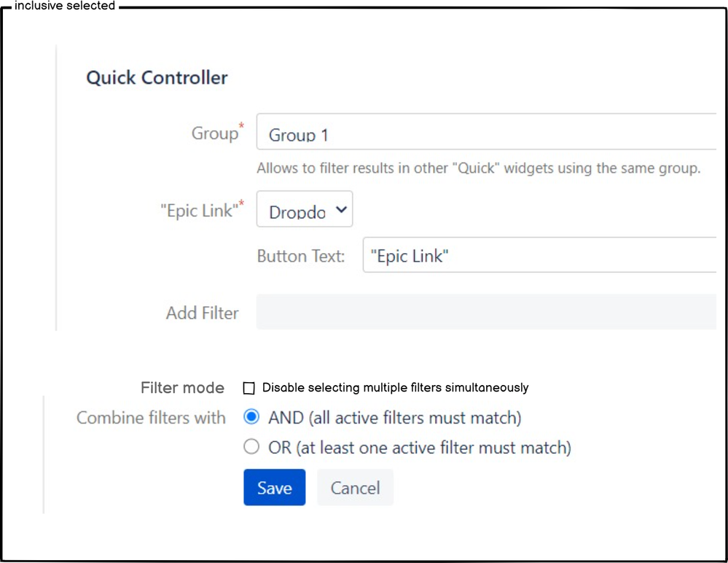Viewport: 728px width, 563px height.
Task: Click the inclusive selected group label
Action: pyautogui.click(x=64, y=6)
